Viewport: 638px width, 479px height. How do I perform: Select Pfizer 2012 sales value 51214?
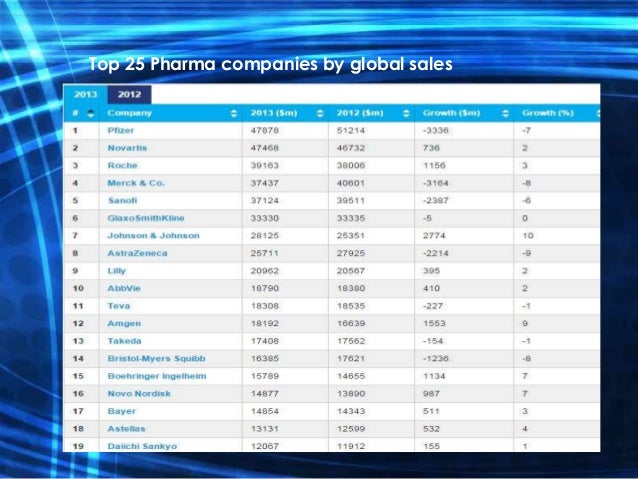pos(351,131)
